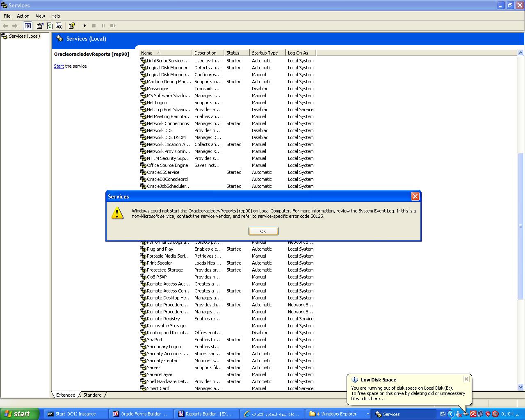Click the Start the service link
525x420 pixels.
click(x=59, y=66)
